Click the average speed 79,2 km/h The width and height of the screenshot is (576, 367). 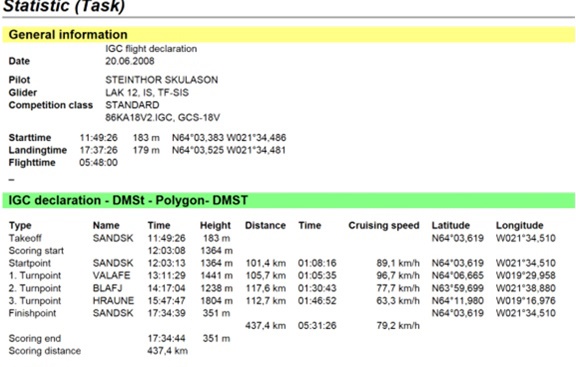tap(398, 325)
